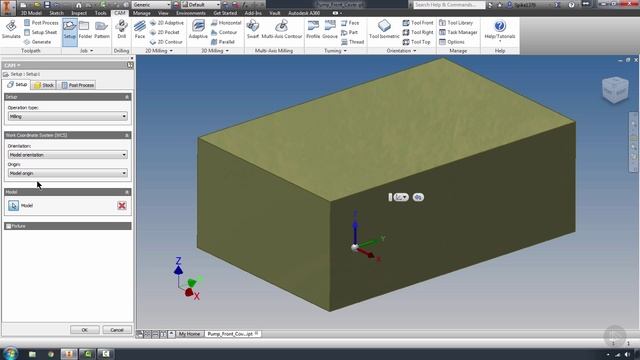Open the Sketch ribbon tab

tap(56, 13)
